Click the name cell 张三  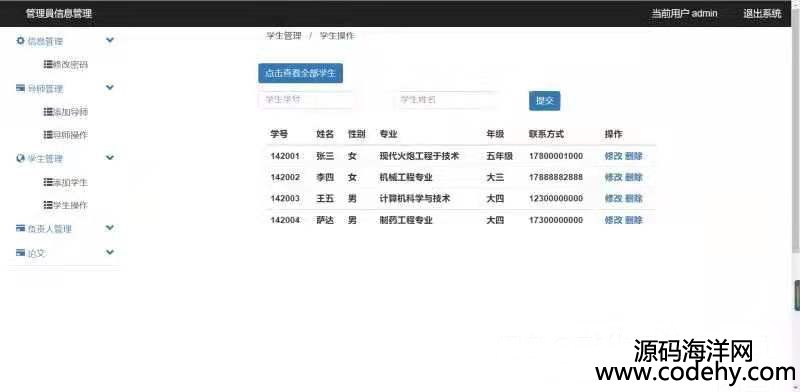(x=325, y=156)
